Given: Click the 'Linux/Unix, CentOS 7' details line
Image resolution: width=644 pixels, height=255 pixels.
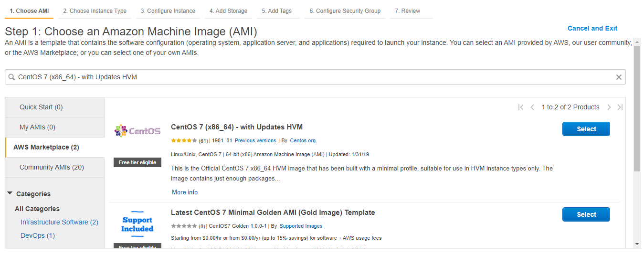Looking at the screenshot, I should [x=270, y=154].
